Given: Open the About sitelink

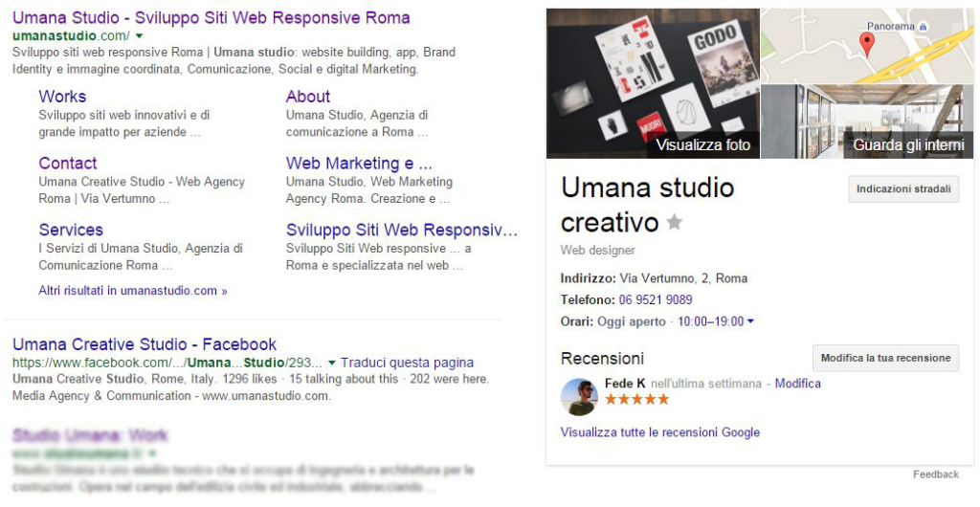Looking at the screenshot, I should coord(308,97).
